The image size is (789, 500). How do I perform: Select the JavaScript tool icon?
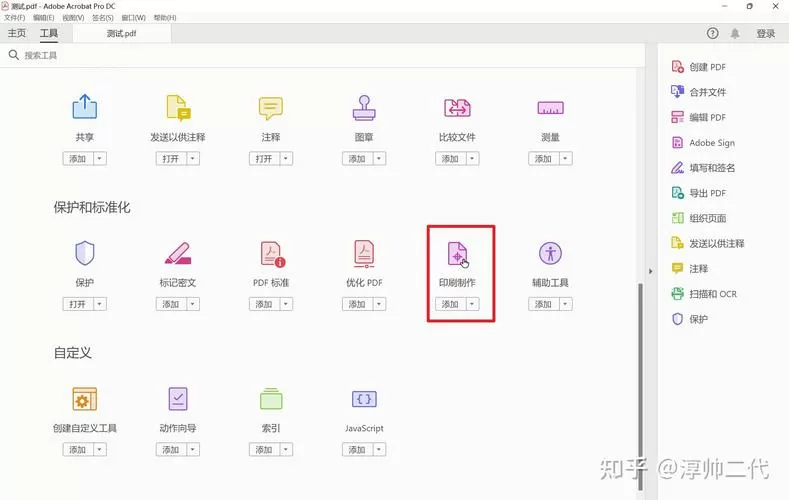364,399
